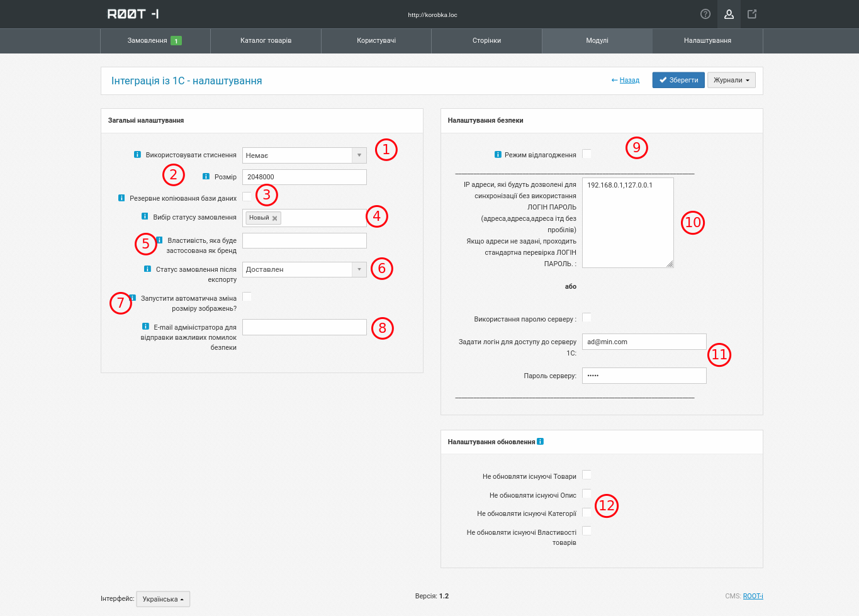Viewport: 859px width, 616px height.
Task: Click the allowed IP addresses textarea
Action: point(627,223)
